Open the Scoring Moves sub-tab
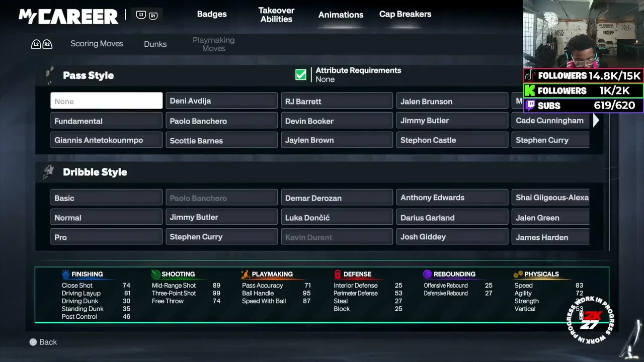 (97, 44)
